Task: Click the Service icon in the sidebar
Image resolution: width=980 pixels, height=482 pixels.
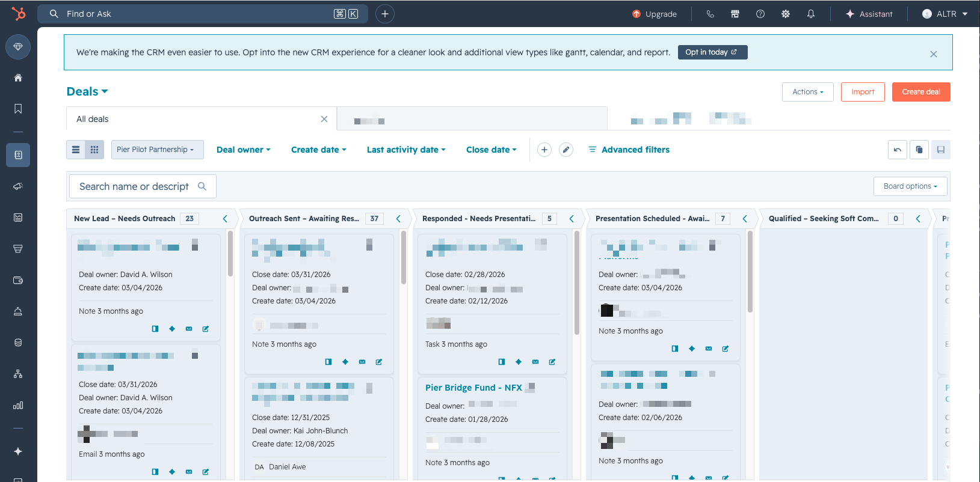Action: (18, 311)
